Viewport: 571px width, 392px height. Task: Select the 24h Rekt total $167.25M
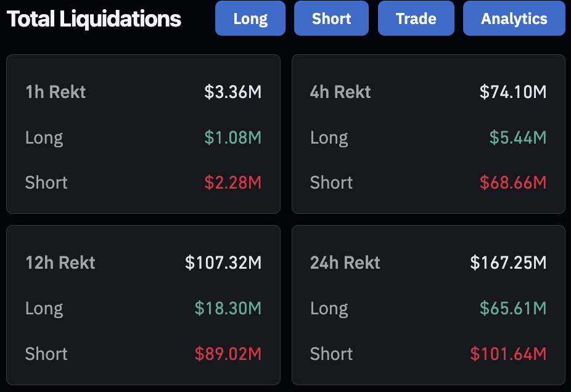pos(508,263)
